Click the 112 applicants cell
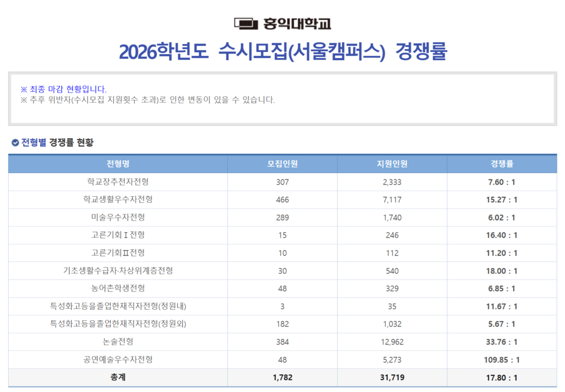Viewport: 565px width, 392px height. tap(392, 253)
